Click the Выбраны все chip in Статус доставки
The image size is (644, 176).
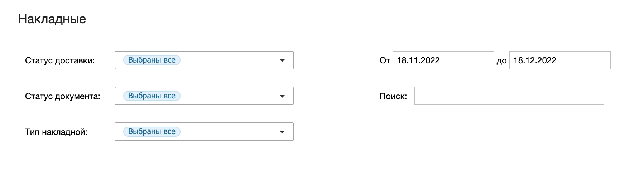coord(152,60)
